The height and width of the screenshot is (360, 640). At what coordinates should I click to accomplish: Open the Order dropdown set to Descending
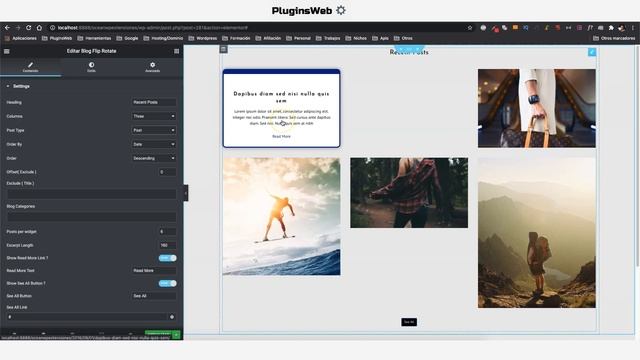[154, 158]
